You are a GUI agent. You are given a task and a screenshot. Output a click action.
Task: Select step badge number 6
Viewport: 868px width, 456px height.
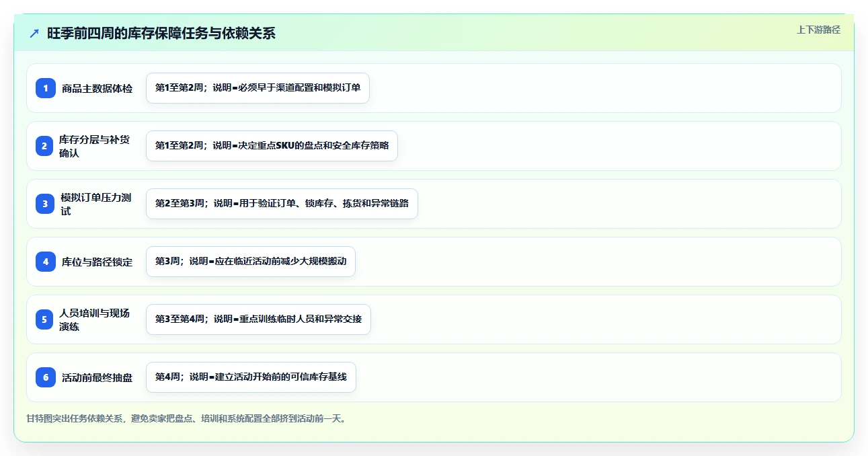point(46,377)
